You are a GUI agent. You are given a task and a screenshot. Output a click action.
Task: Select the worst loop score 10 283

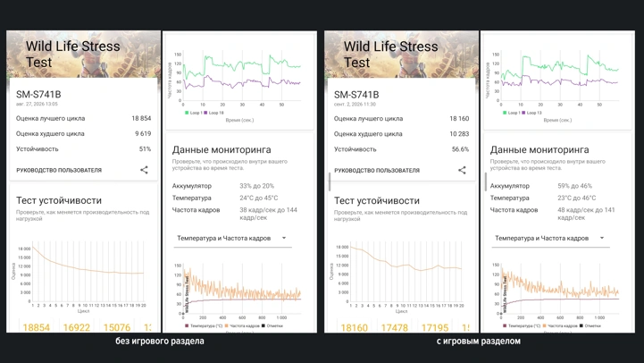point(459,134)
